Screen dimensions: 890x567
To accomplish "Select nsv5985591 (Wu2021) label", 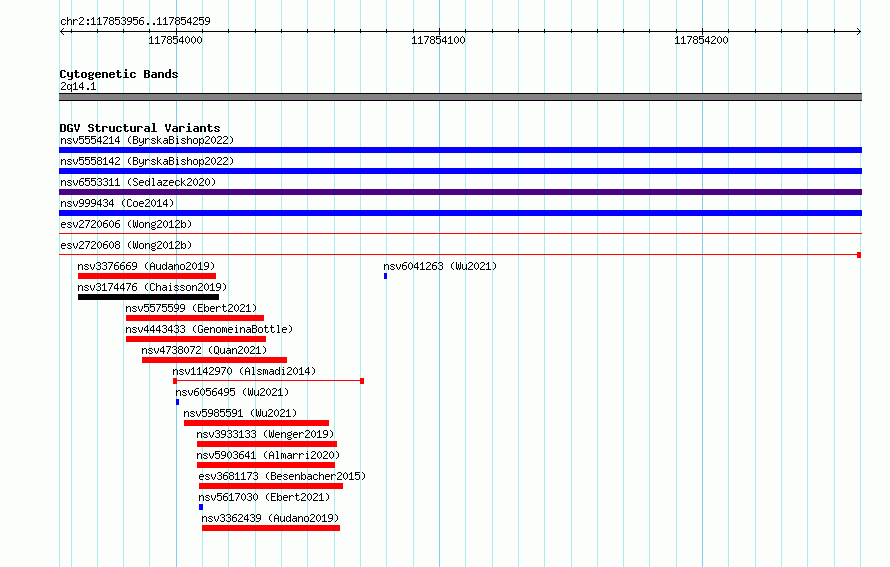I will tap(240, 413).
